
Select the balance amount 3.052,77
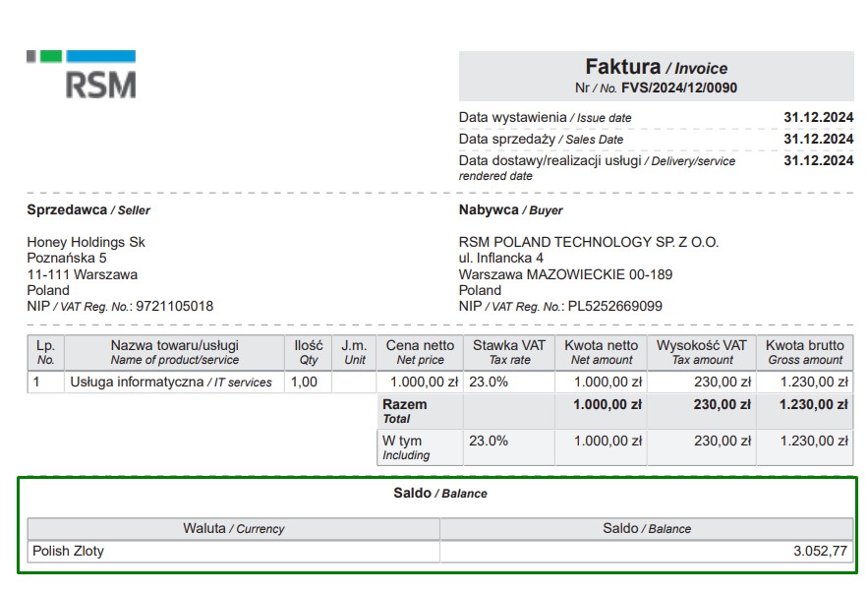(819, 551)
